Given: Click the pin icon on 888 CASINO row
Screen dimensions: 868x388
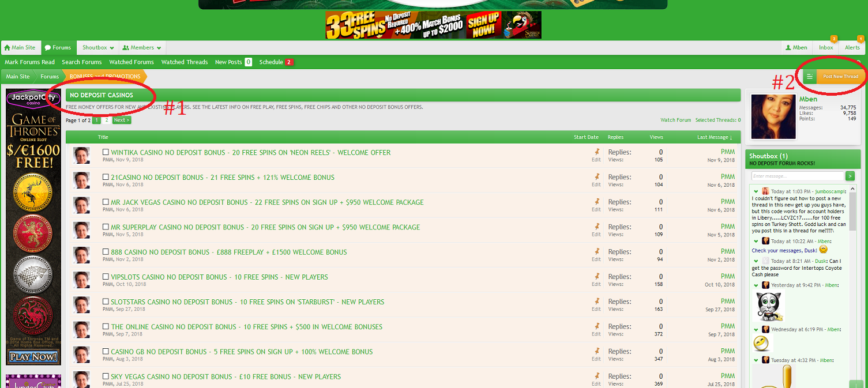Looking at the screenshot, I should tap(597, 251).
